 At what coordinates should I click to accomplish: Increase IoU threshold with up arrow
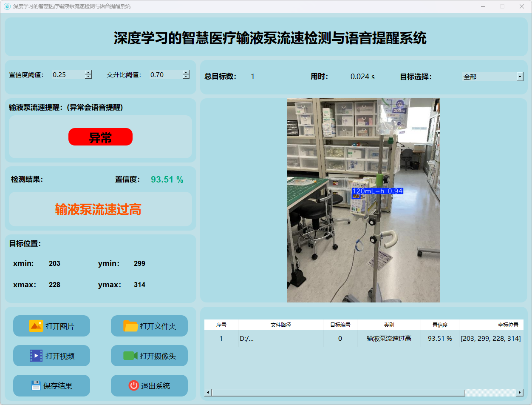[186, 72]
